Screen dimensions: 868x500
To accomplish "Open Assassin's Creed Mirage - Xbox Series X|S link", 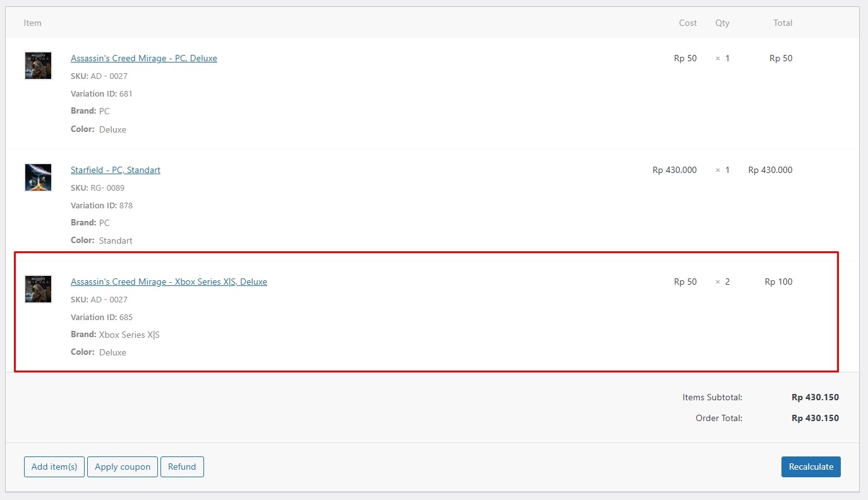I will click(x=169, y=282).
